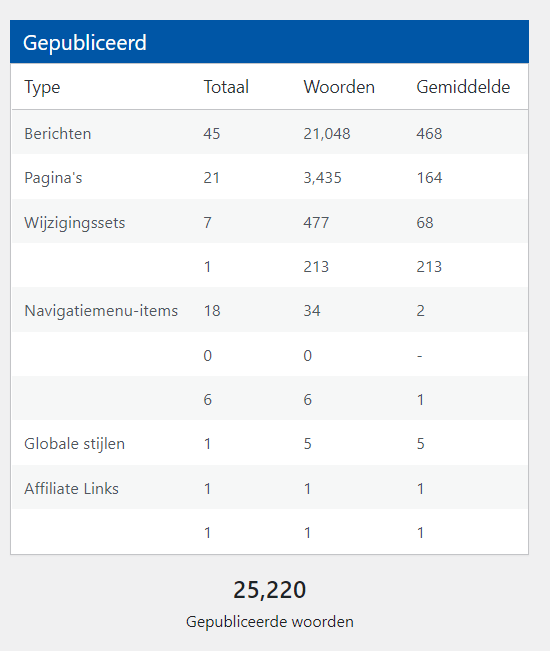The height and width of the screenshot is (651, 550).
Task: Click the Navigatiemenu-items row label
Action: pos(101,311)
